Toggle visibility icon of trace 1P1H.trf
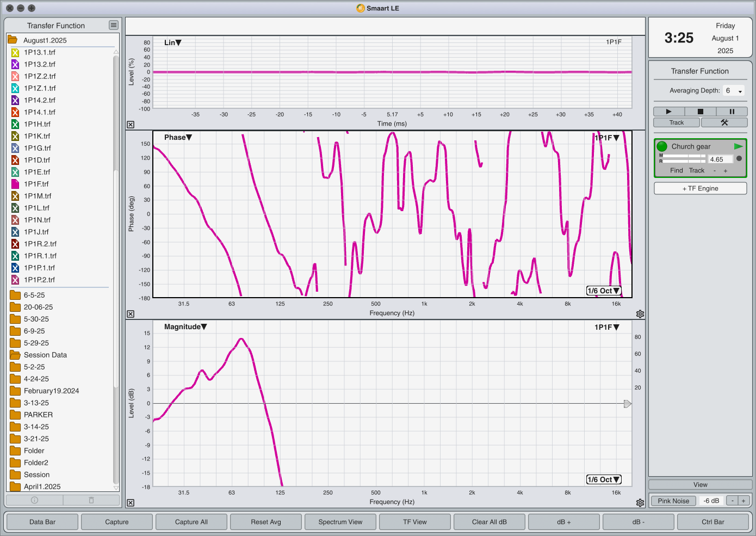Viewport: 756px width, 536px height. [x=15, y=124]
